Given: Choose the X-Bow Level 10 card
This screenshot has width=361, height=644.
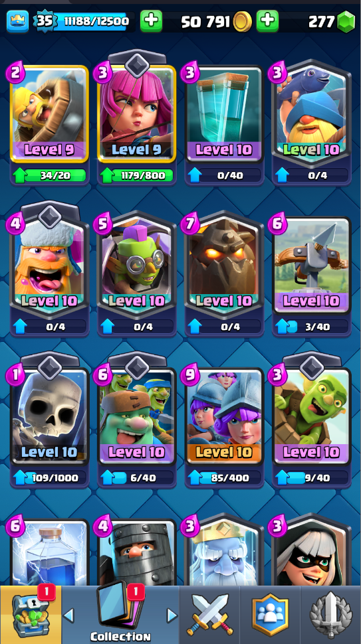Looking at the screenshot, I should click(x=311, y=264).
